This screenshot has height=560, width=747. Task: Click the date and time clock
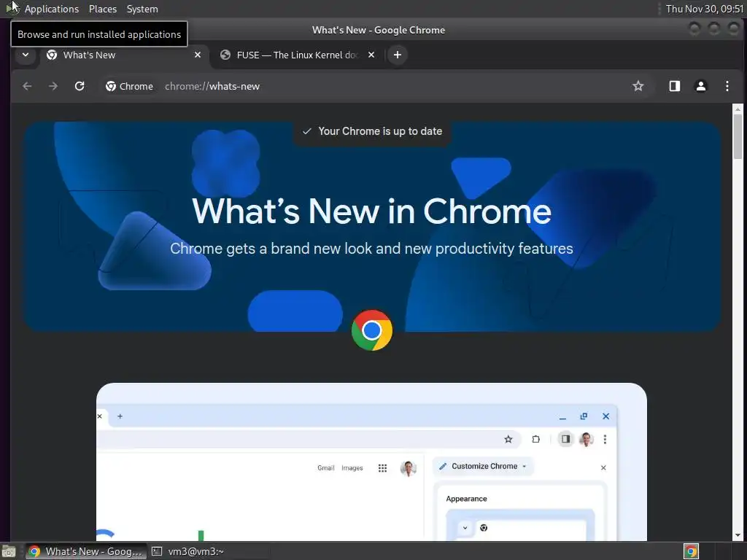click(x=705, y=9)
